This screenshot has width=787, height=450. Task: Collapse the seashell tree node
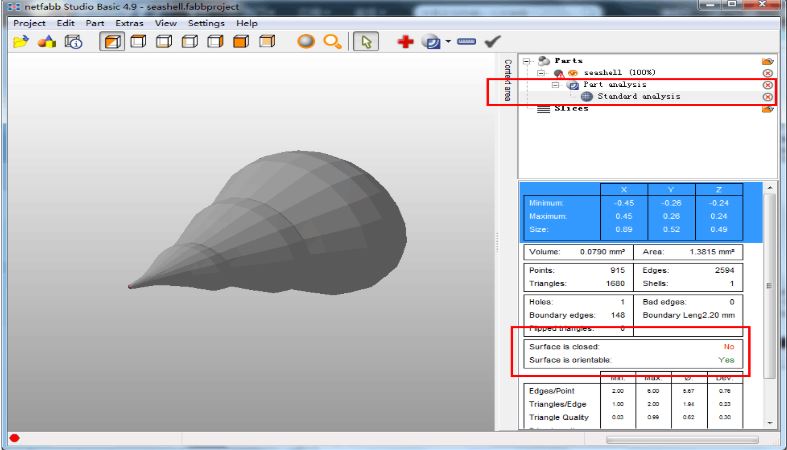click(541, 73)
